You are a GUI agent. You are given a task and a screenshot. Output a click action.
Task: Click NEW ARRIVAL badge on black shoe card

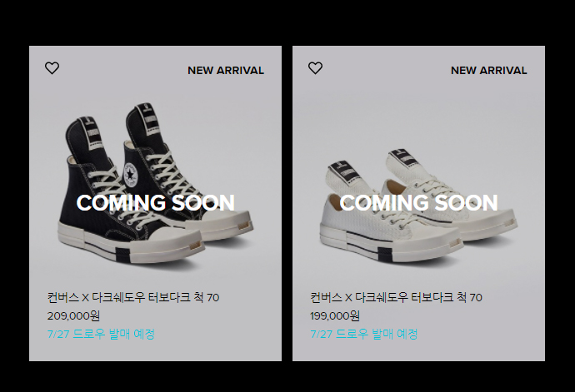(x=226, y=71)
